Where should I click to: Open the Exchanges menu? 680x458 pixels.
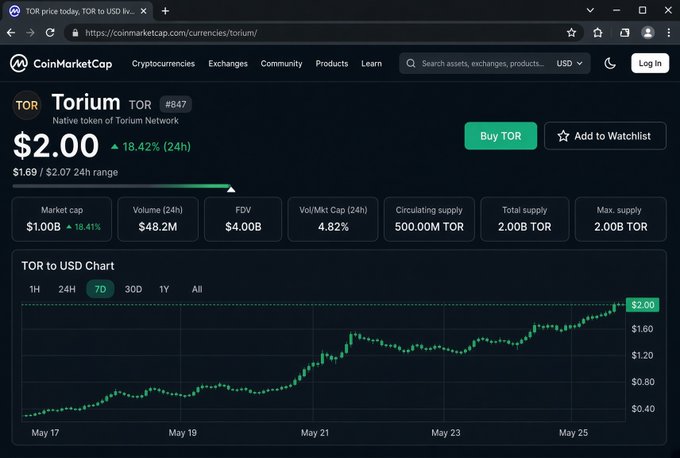point(228,63)
